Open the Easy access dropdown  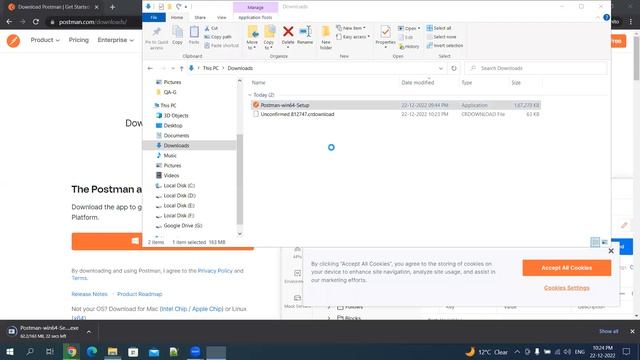353,37
